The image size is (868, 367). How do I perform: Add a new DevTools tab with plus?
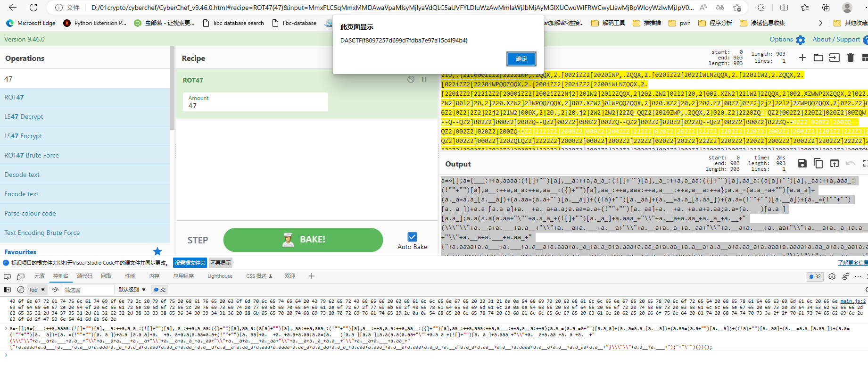[x=311, y=276]
